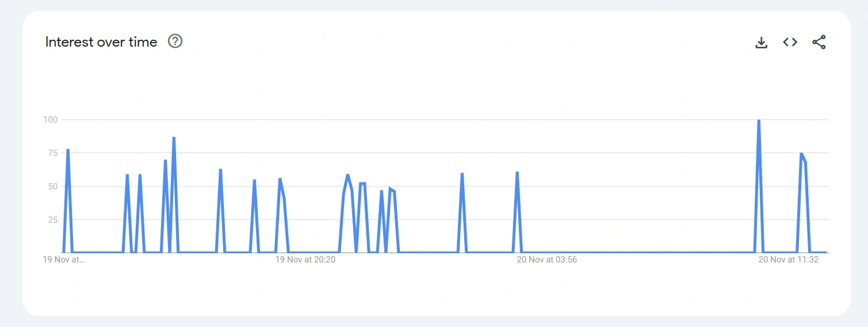The image size is (868, 327).
Task: Download the chart data as CSV
Action: click(x=761, y=42)
